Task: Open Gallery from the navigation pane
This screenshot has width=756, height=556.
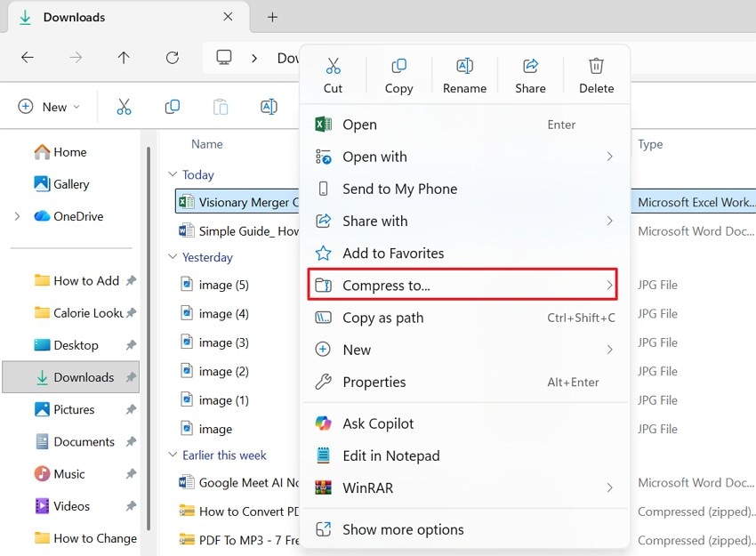Action: tap(67, 184)
